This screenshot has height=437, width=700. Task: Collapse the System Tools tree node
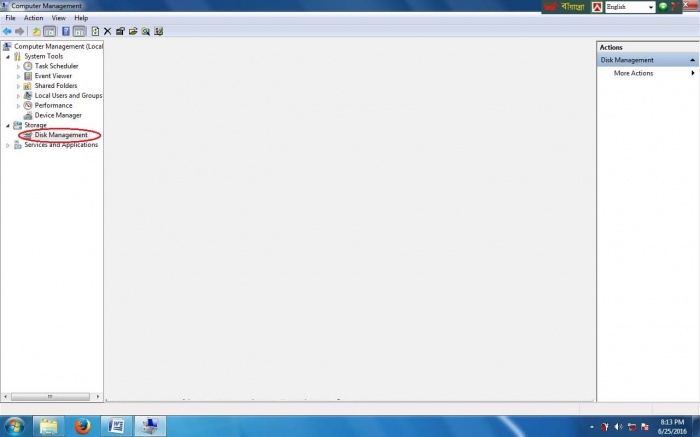click(8, 57)
